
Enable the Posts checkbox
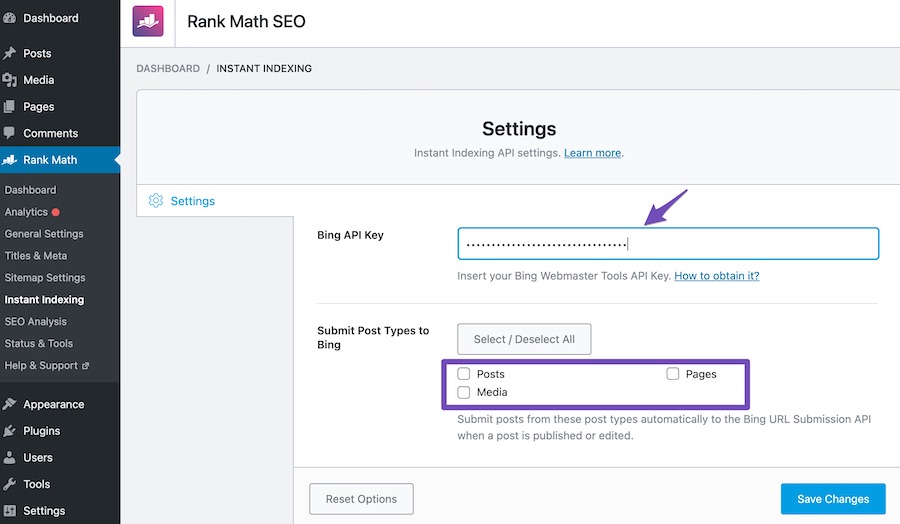(464, 374)
